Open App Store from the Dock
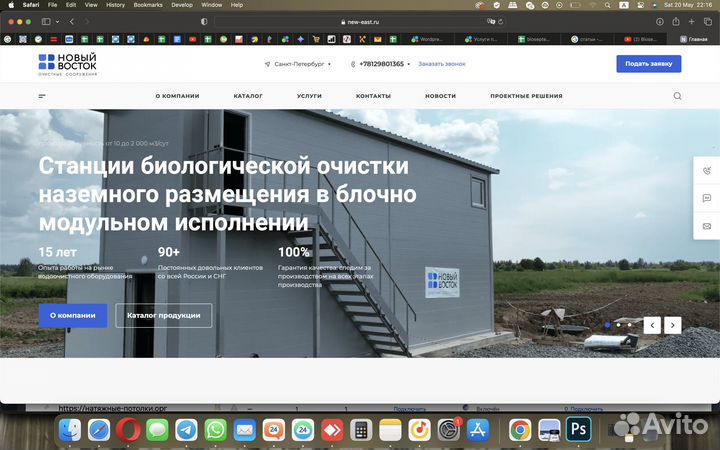720x450 pixels. click(478, 430)
